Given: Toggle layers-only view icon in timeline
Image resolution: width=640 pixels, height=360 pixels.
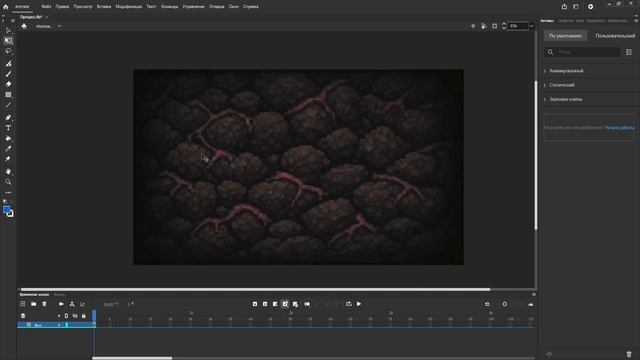Looking at the screenshot, I should pyautogui.click(x=23, y=316).
